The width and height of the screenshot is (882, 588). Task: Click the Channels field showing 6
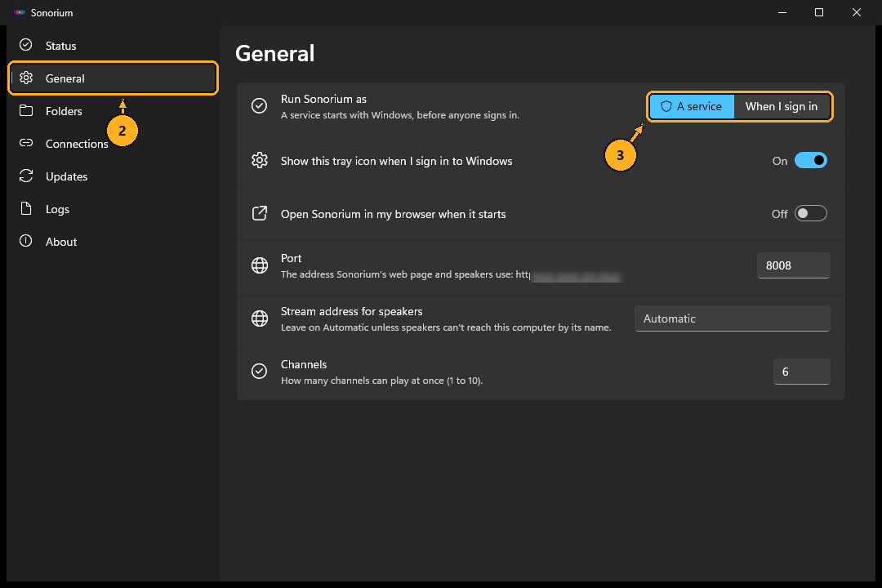[x=802, y=372]
